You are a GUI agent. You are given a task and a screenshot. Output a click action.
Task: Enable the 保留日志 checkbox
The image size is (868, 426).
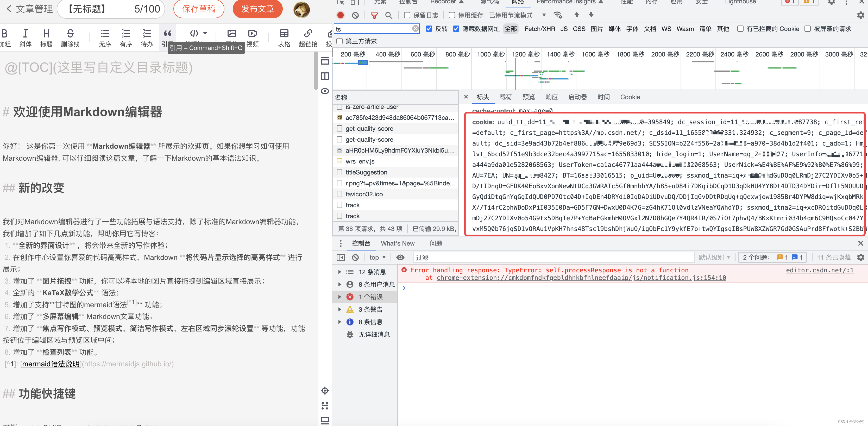coord(407,15)
